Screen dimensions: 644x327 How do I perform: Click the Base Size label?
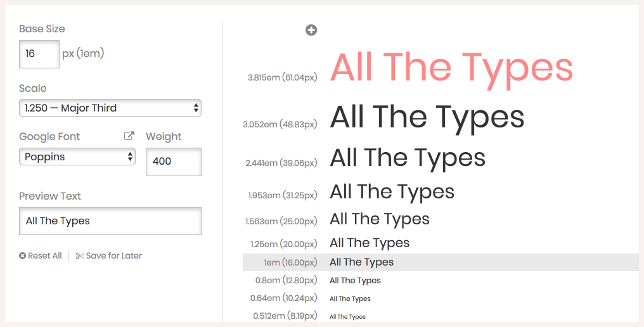(42, 29)
